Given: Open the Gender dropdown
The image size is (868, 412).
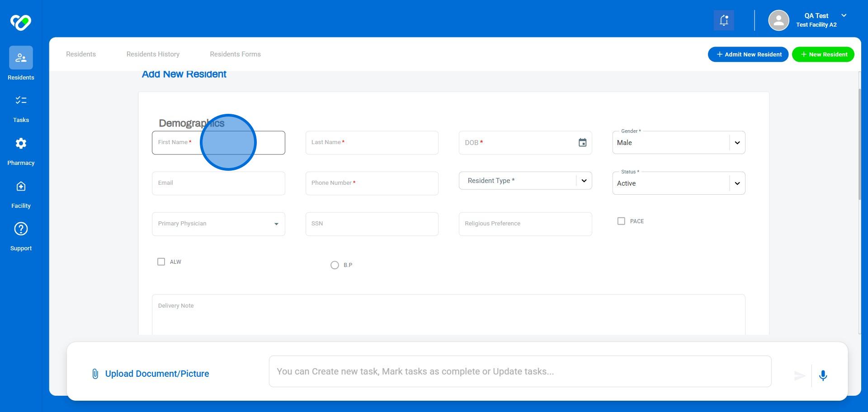Looking at the screenshot, I should pos(679,143).
